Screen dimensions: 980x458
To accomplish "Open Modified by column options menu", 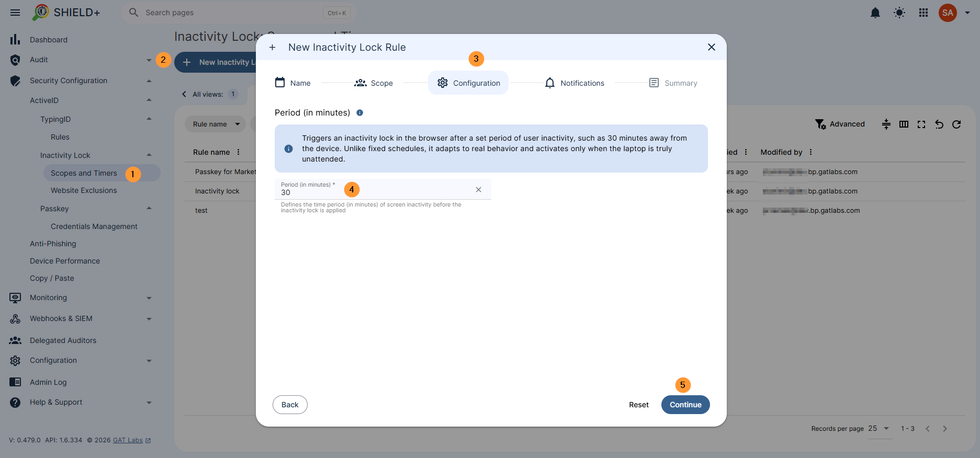I will pyautogui.click(x=810, y=152).
